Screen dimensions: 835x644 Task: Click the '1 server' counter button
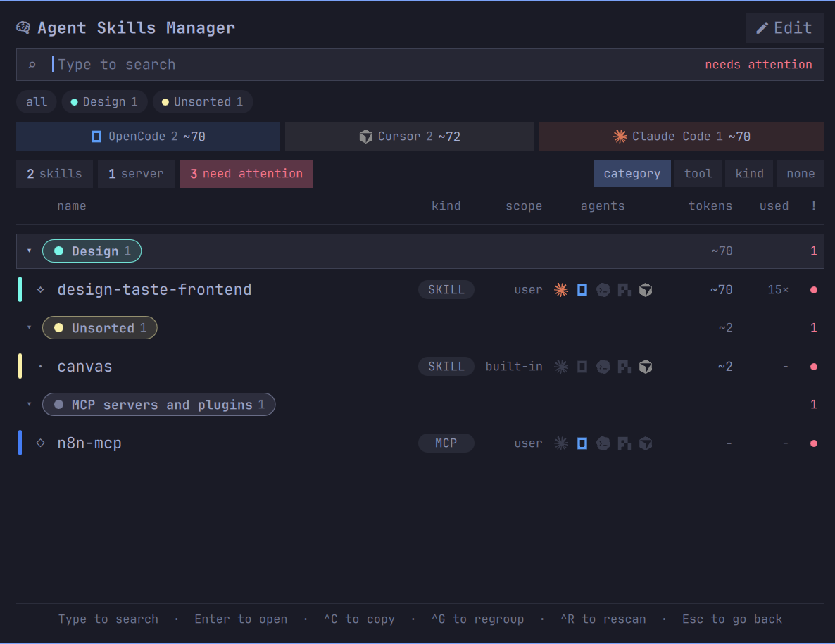(x=136, y=174)
